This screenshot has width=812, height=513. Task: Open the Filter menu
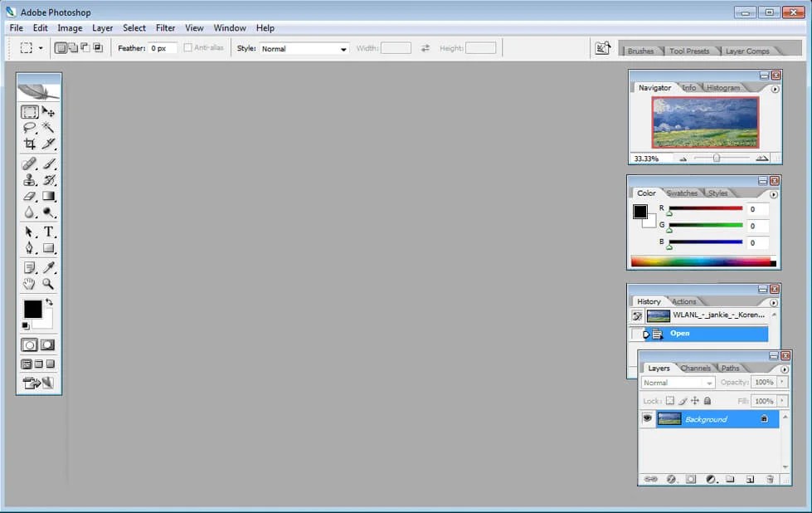tap(165, 27)
